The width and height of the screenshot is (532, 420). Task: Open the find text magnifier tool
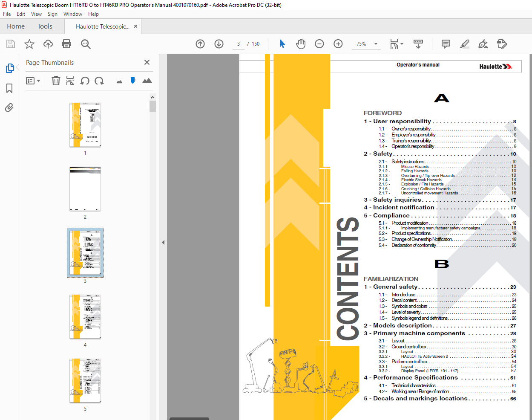pos(86,44)
